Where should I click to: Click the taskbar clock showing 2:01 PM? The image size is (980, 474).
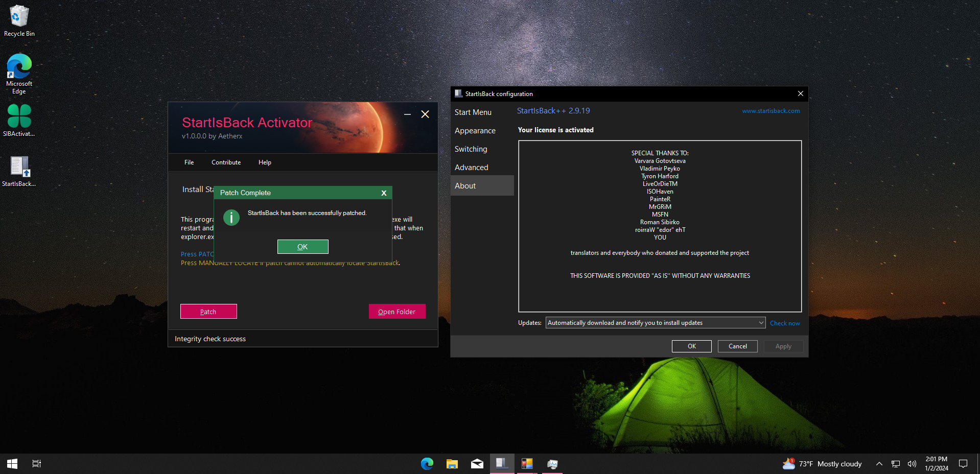937,464
